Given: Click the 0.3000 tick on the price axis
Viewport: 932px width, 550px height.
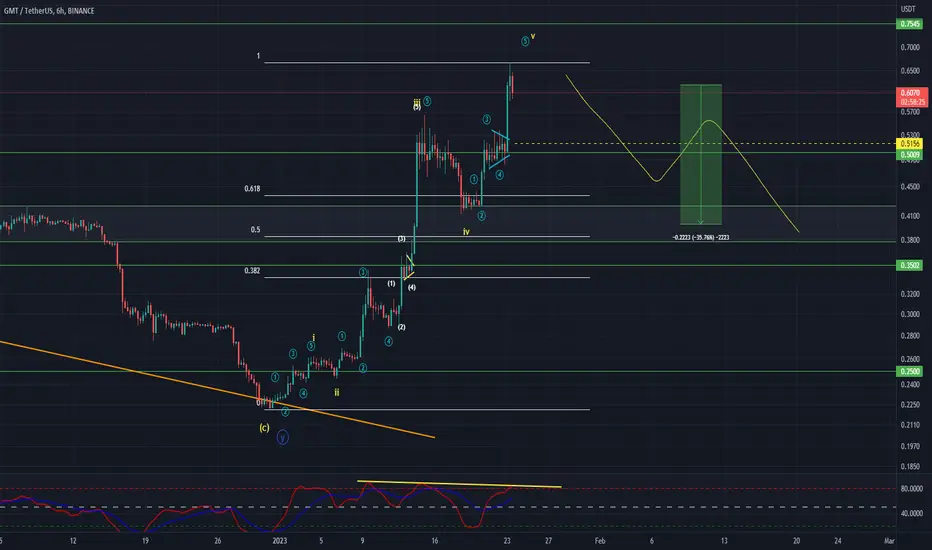Looking at the screenshot, I should pos(910,314).
